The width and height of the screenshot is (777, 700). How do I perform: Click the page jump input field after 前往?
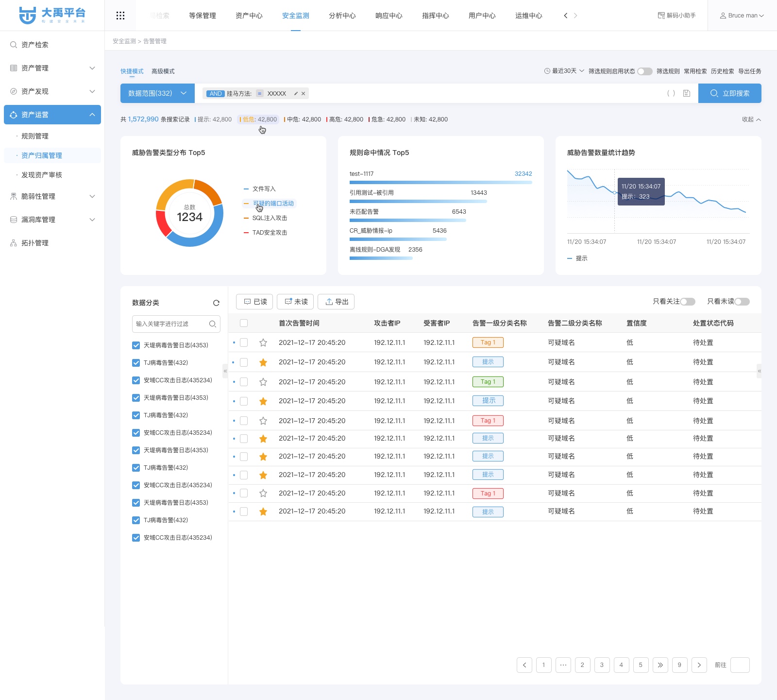pos(740,665)
